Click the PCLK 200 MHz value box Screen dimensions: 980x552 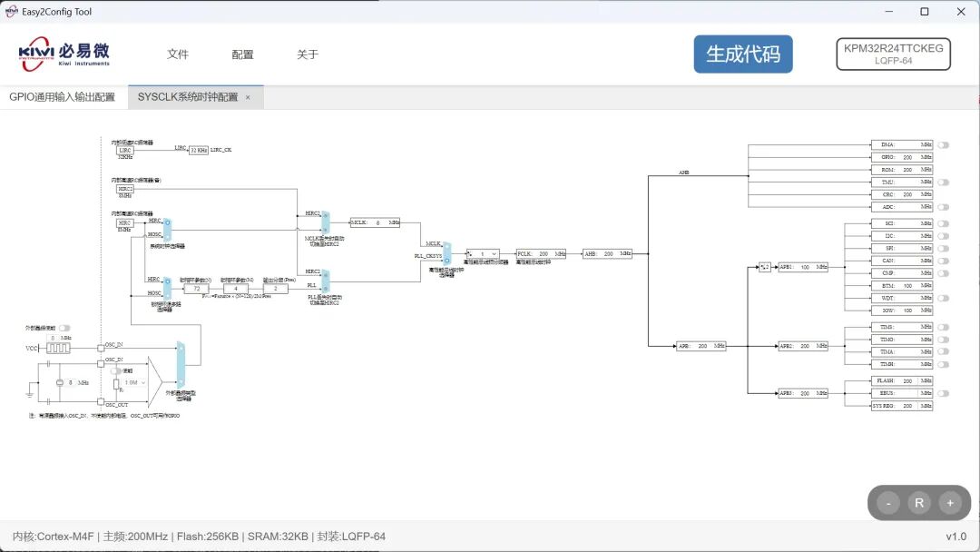click(x=541, y=254)
